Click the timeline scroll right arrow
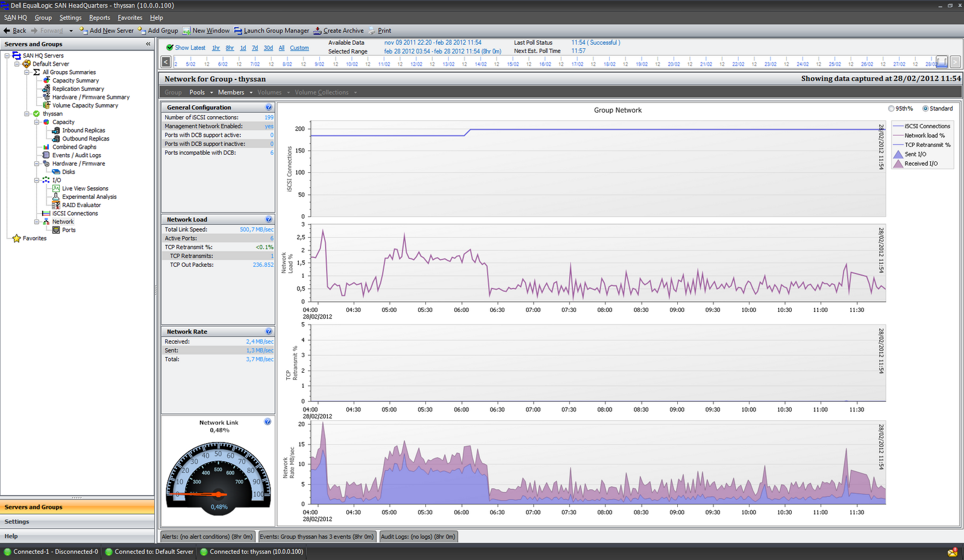Screen dimensions: 964x560 (x=955, y=61)
